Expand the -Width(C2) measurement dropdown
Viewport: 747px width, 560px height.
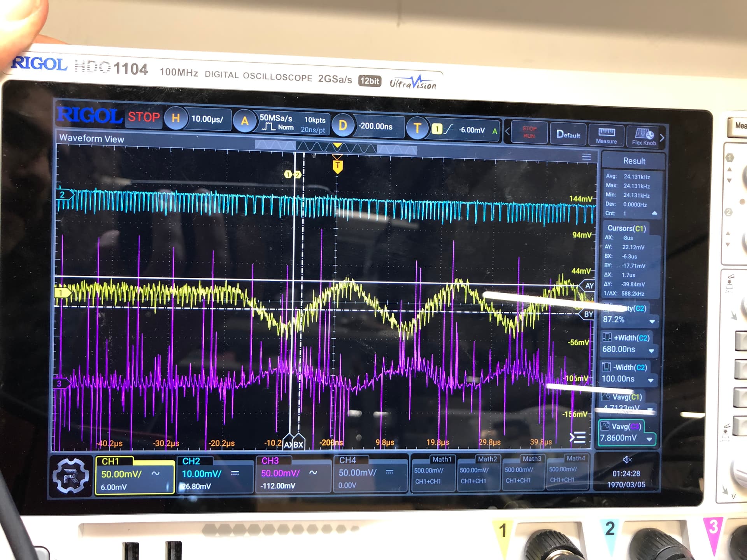coord(651,380)
